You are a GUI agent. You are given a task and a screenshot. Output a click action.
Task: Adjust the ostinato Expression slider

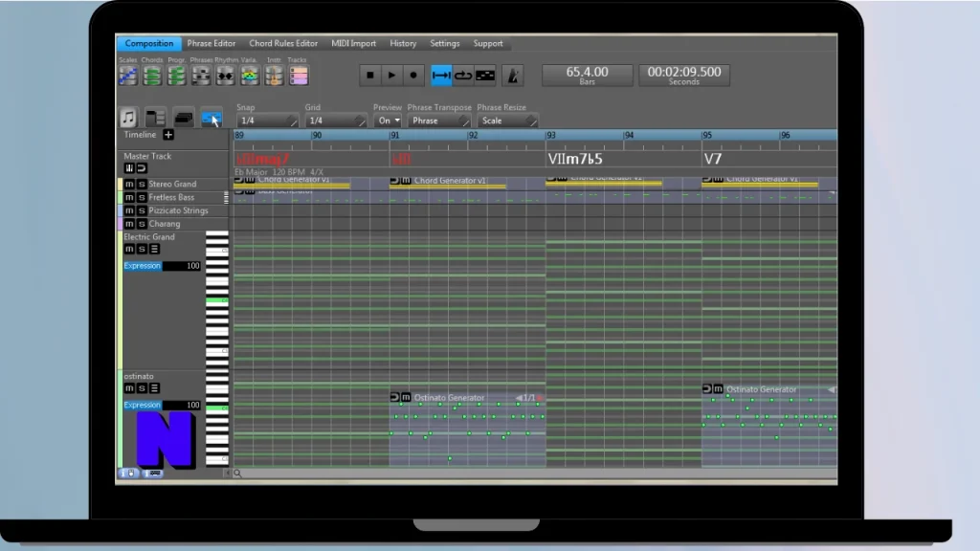coord(162,405)
